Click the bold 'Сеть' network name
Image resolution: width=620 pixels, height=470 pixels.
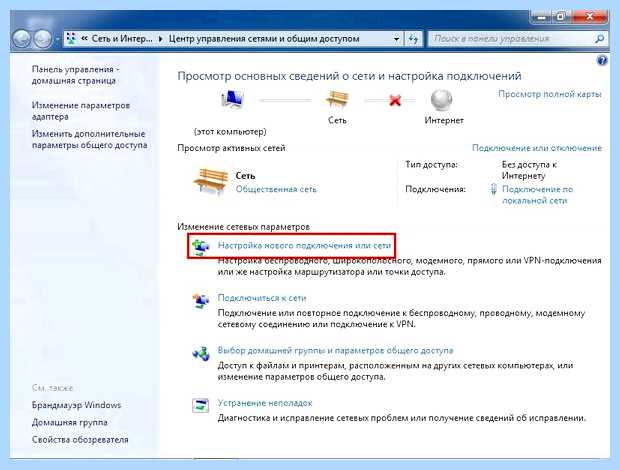245,176
